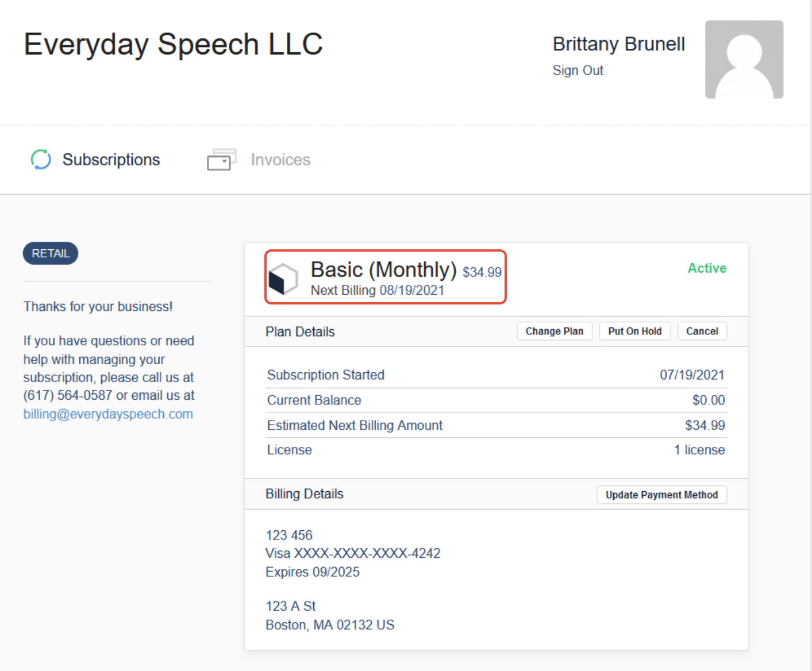Click the Sign Out link
The height and width of the screenshot is (671, 812).
[578, 71]
